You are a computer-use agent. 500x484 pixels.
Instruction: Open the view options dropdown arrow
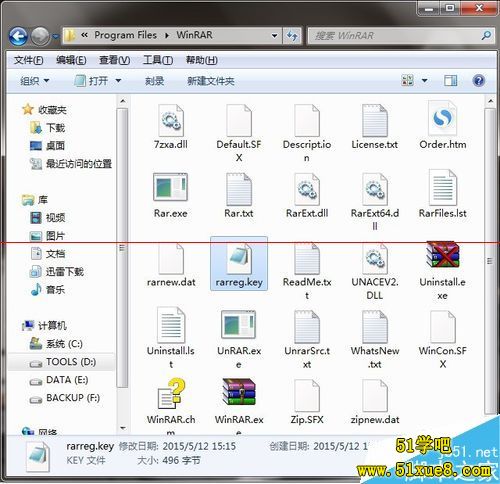click(425, 81)
